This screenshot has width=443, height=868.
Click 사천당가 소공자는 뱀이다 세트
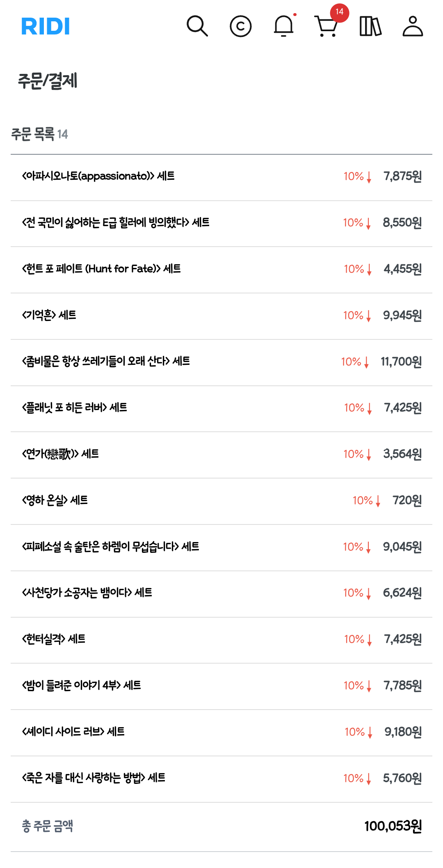pos(87,593)
